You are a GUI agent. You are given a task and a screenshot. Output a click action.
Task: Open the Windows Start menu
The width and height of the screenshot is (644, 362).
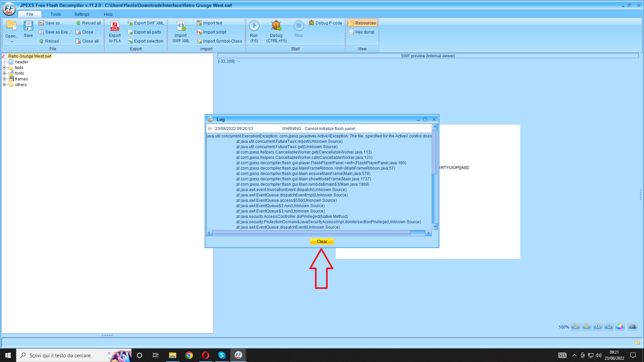[x=8, y=355]
